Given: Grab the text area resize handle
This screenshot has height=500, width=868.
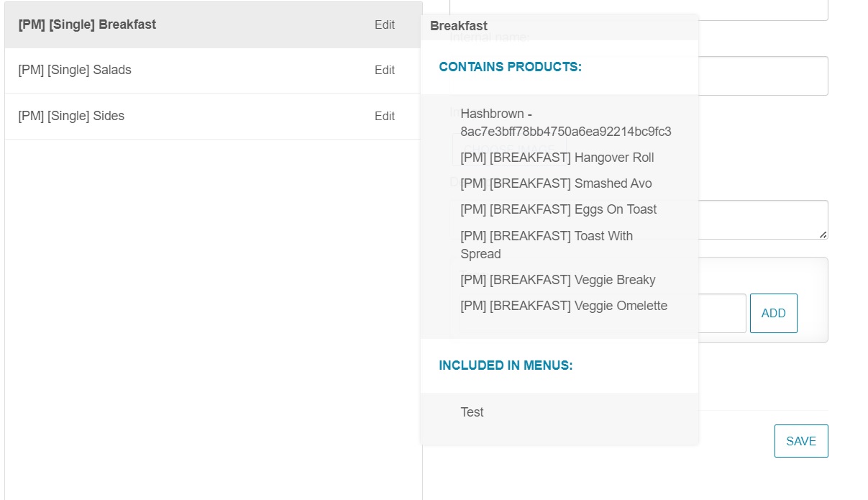Looking at the screenshot, I should click(823, 235).
